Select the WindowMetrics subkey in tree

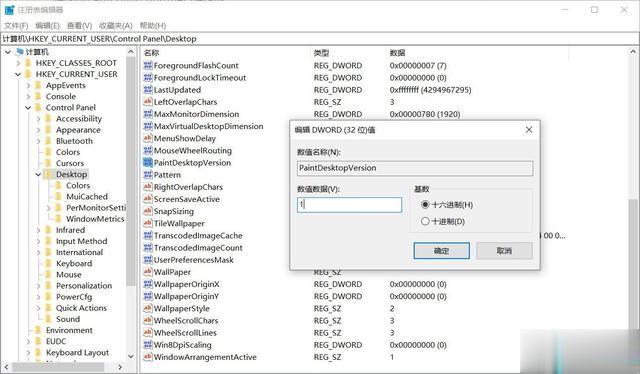[95, 219]
